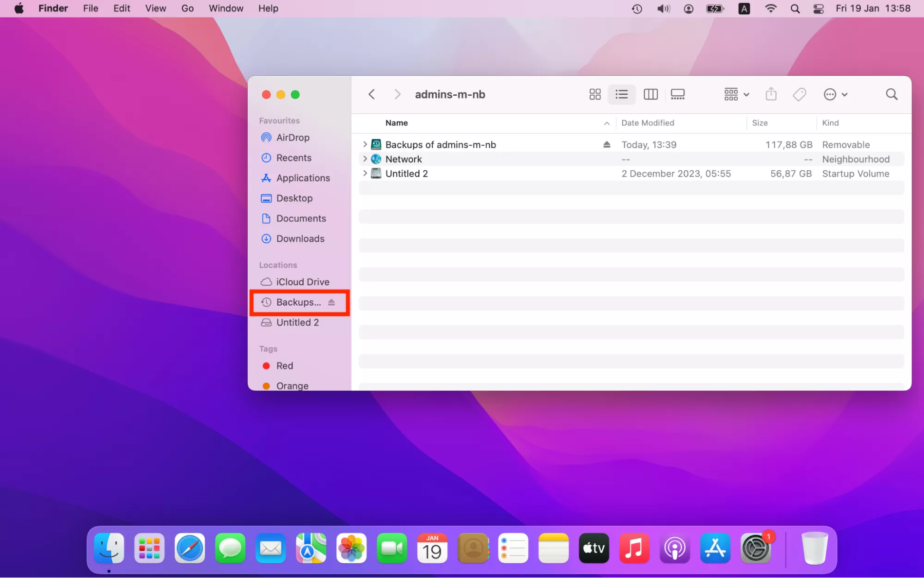
Task: Expand Backups of admins-m-nb row
Action: point(365,144)
